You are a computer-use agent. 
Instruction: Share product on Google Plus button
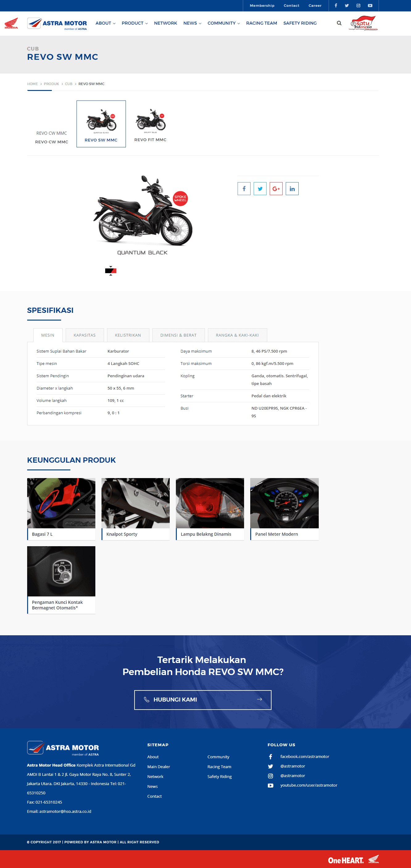276,189
